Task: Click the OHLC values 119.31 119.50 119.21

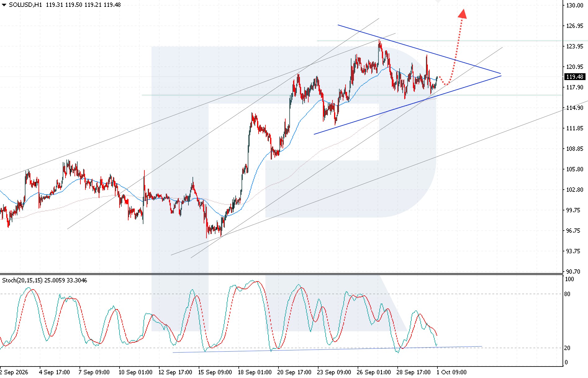Action: pos(74,5)
